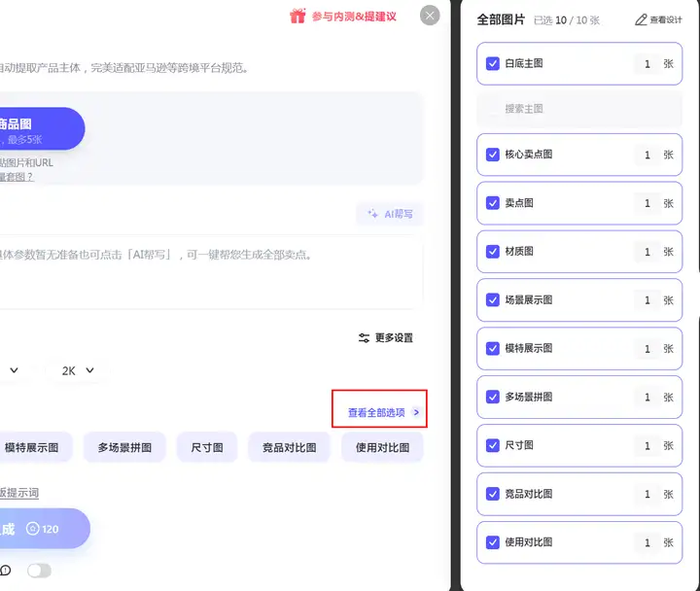Image resolution: width=700 pixels, height=591 pixels.
Task: Edit quantity field for 材质图
Action: [x=647, y=252]
